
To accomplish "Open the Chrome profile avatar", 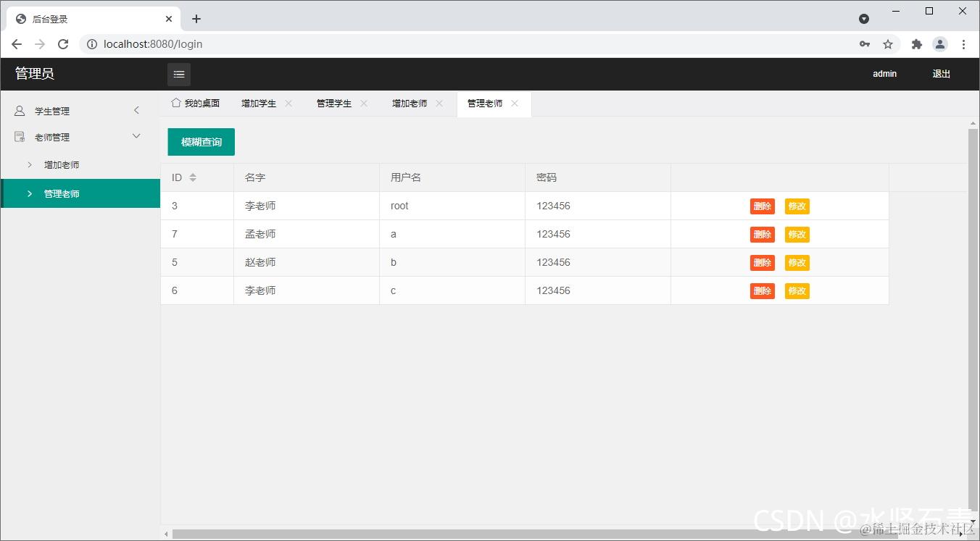I will click(940, 44).
